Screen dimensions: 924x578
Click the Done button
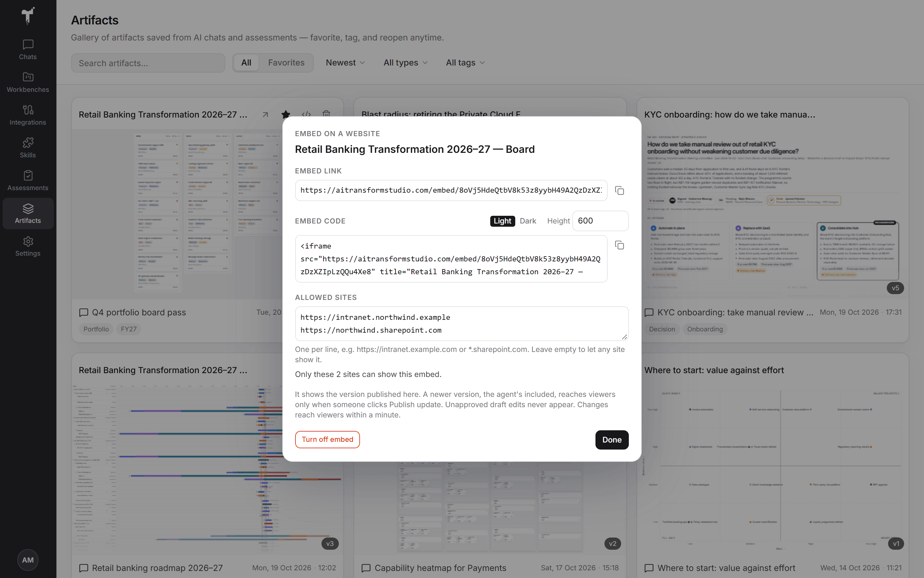pos(612,440)
